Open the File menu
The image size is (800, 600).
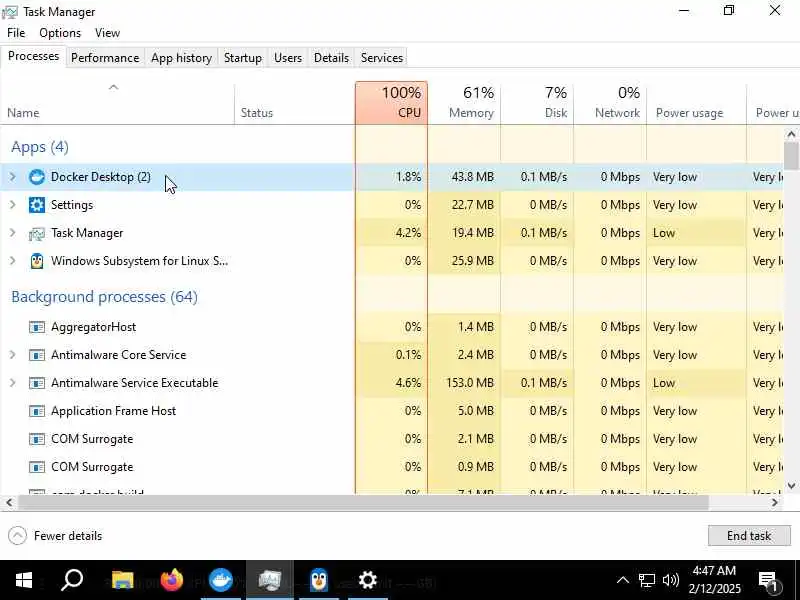point(16,33)
